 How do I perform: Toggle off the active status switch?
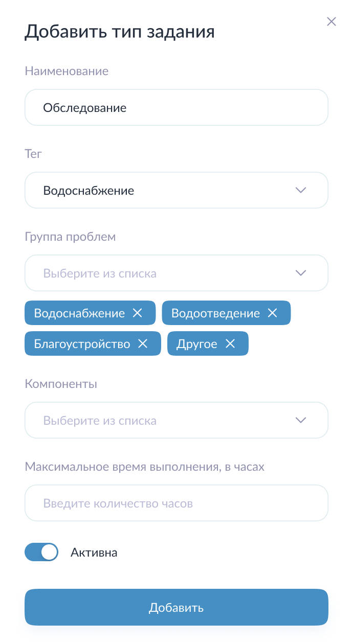41,552
